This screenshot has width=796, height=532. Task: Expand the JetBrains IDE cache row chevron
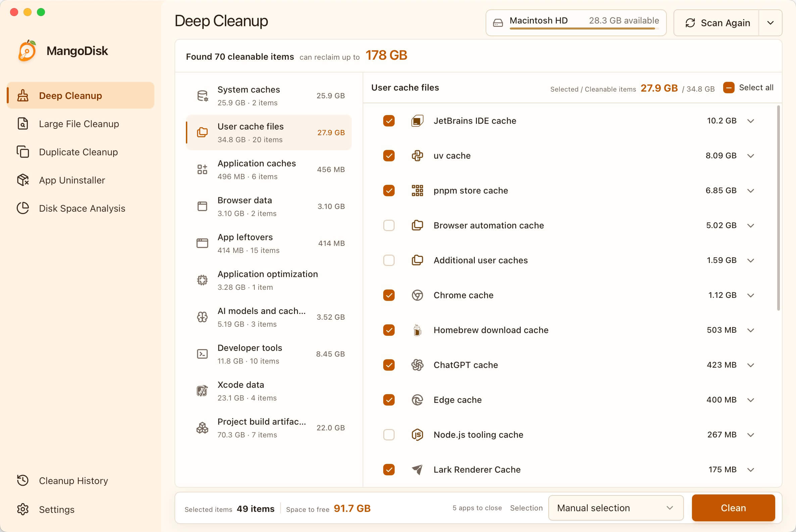coord(751,121)
